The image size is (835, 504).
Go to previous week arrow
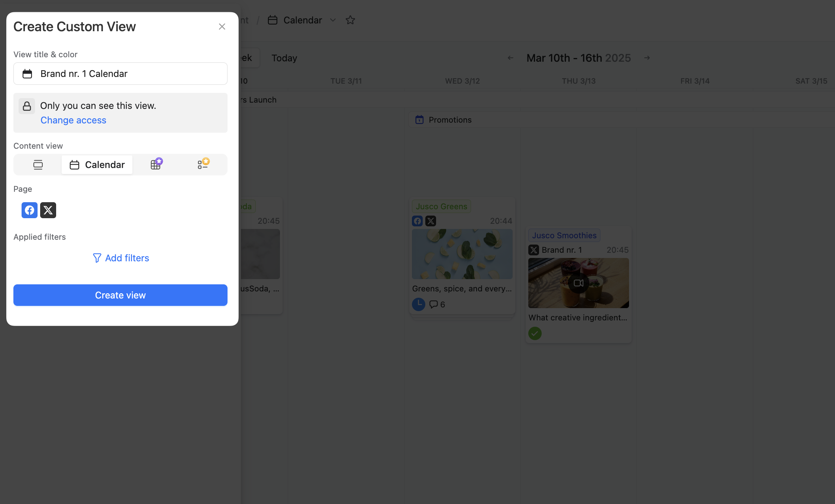pyautogui.click(x=510, y=58)
